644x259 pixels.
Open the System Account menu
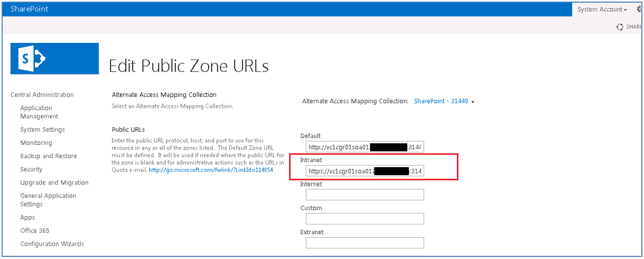(x=602, y=10)
